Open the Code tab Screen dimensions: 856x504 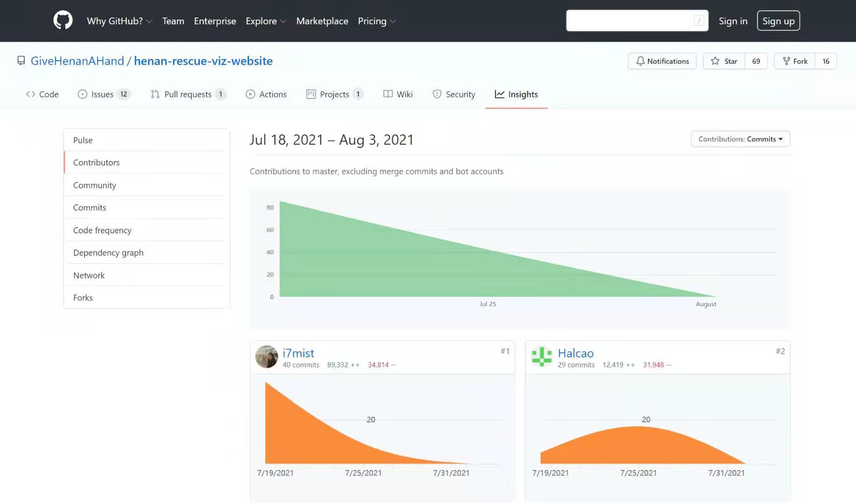(42, 94)
